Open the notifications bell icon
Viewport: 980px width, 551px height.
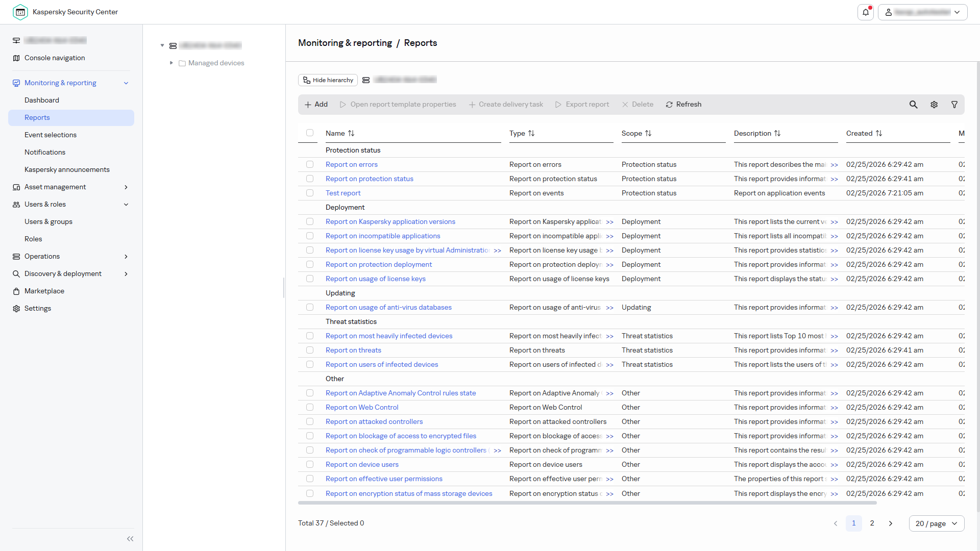point(866,12)
